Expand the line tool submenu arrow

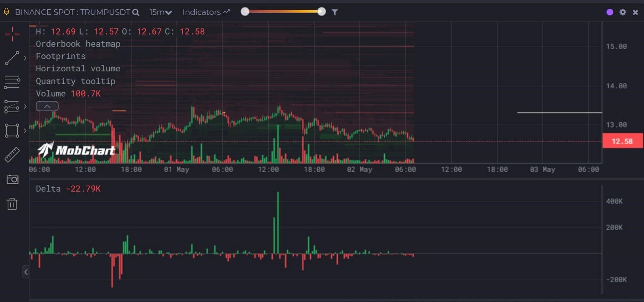point(25,58)
